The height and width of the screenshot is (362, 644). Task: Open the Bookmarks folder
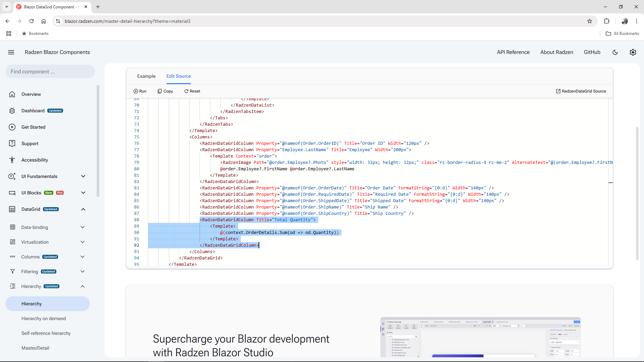[x=35, y=34]
